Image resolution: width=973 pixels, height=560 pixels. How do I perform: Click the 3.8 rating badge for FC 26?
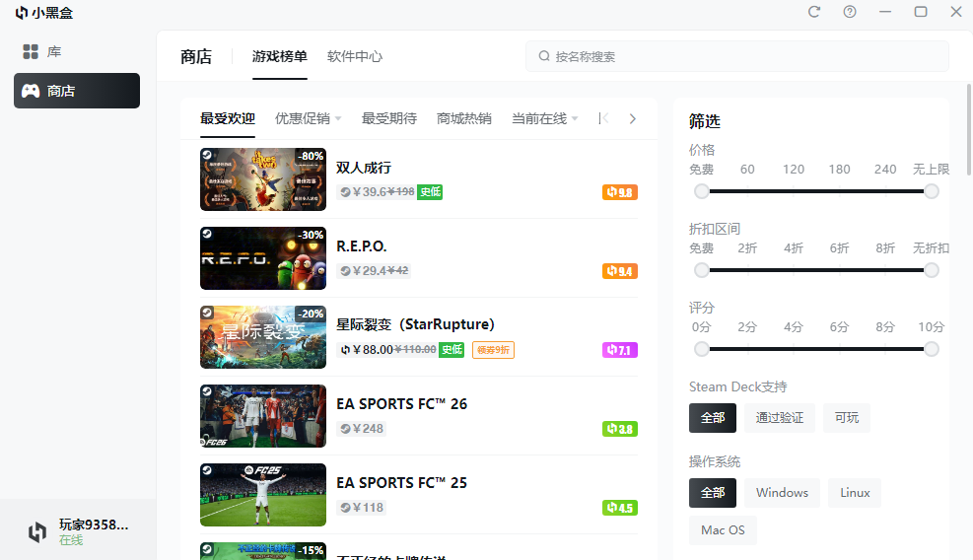620,429
